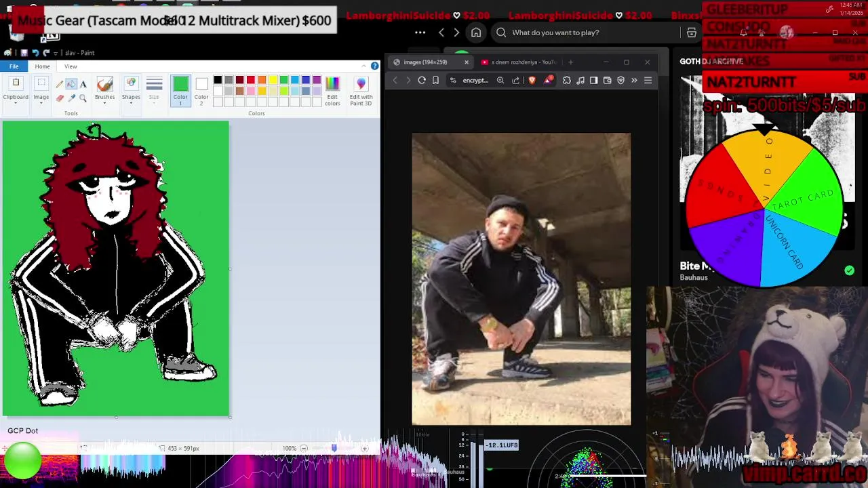Open Spotify three-dot menu
This screenshot has height=488, width=868.
coord(420,33)
